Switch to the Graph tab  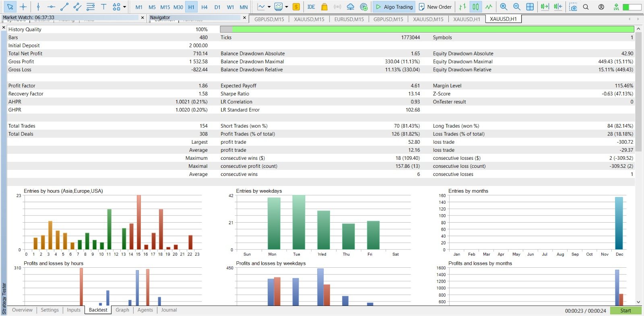(x=122, y=310)
